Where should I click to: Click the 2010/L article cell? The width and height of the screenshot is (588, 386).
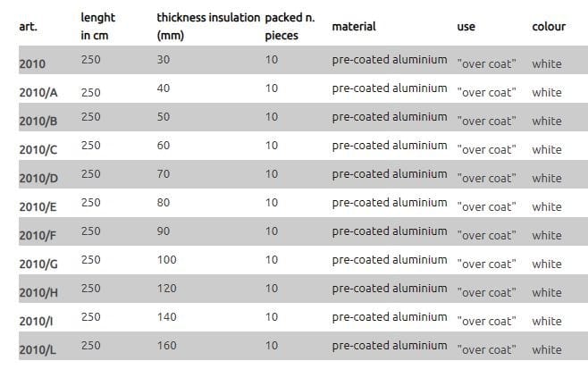38,350
